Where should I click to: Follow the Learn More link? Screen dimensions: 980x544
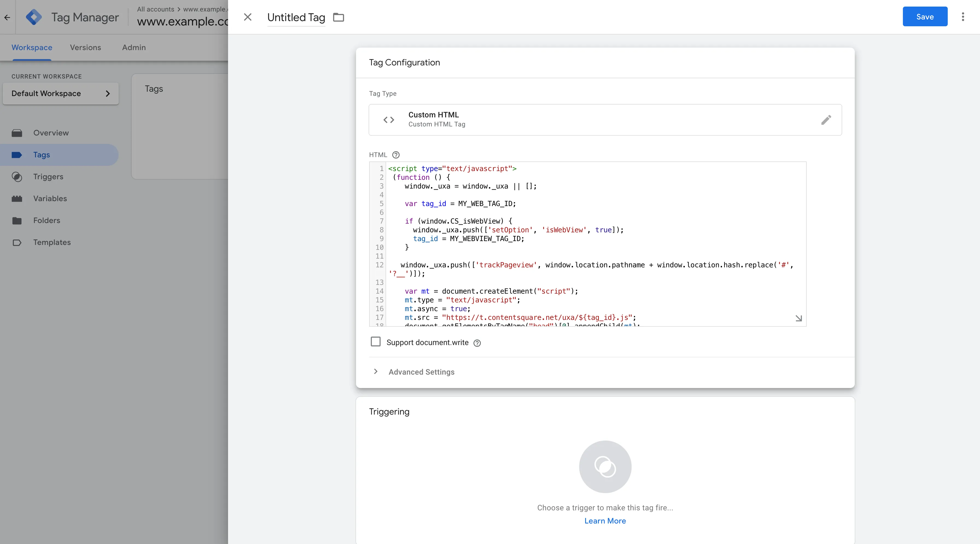point(605,521)
